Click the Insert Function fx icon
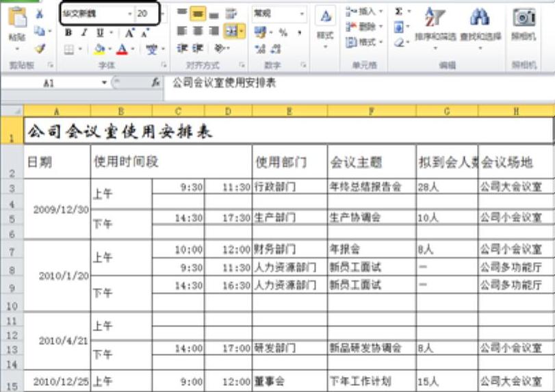 click(x=155, y=83)
